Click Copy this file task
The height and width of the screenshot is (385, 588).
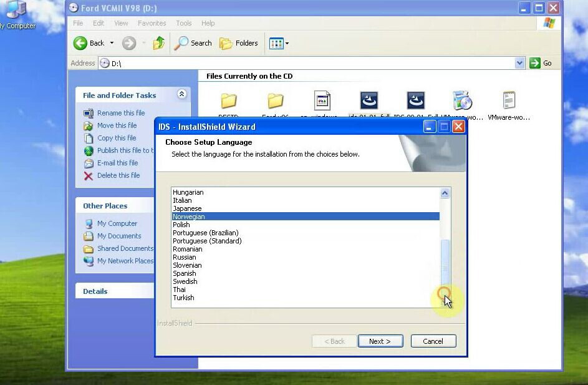pos(117,138)
